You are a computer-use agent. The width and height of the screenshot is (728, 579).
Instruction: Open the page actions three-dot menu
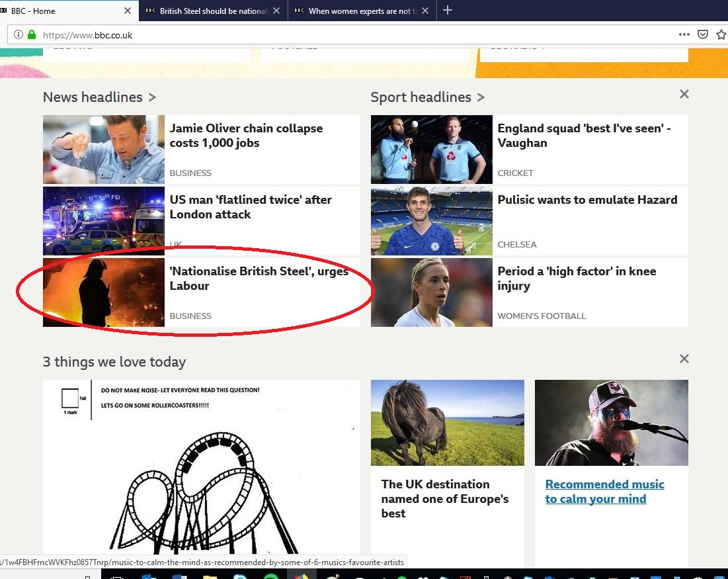684,34
